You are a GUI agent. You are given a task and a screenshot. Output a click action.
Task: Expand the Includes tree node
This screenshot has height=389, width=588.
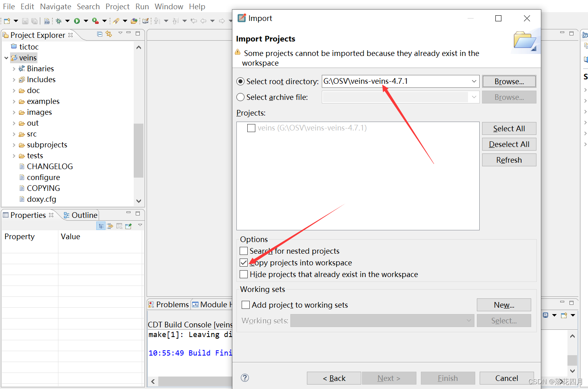click(x=14, y=80)
